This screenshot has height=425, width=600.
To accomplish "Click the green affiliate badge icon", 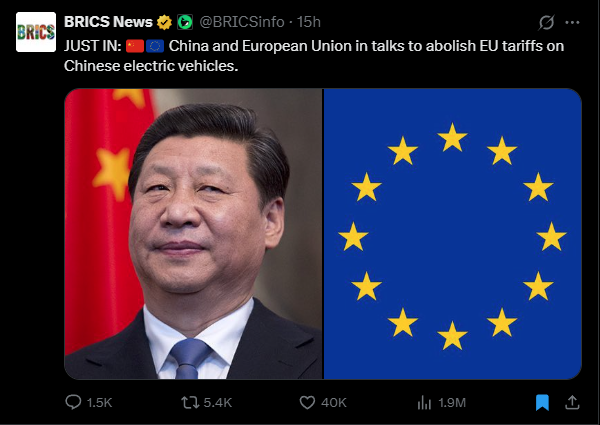I will 185,22.
